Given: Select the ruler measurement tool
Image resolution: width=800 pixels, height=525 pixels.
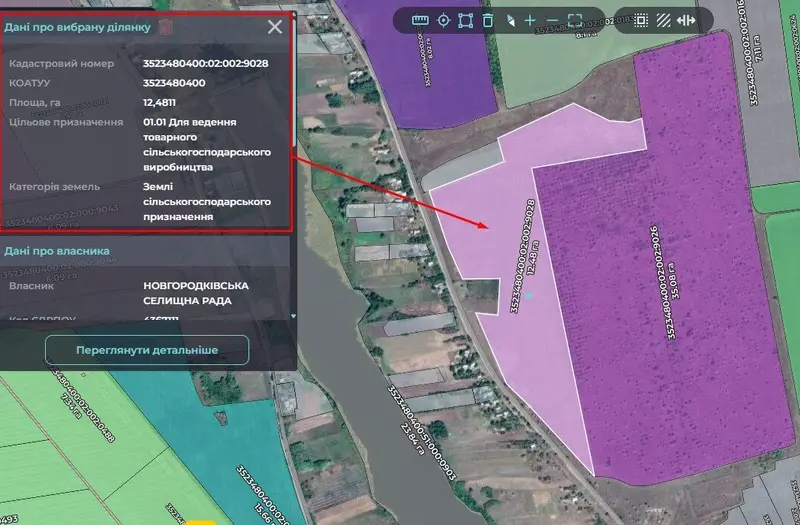Looking at the screenshot, I should pos(420,20).
